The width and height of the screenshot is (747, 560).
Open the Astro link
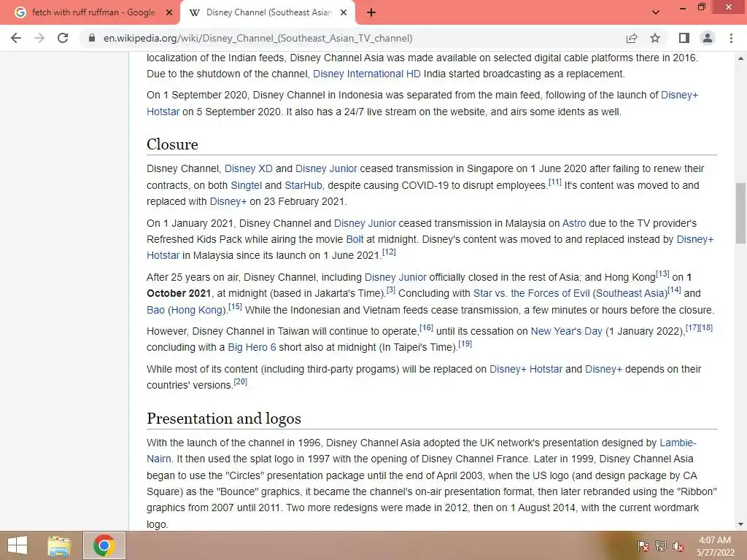pos(574,223)
